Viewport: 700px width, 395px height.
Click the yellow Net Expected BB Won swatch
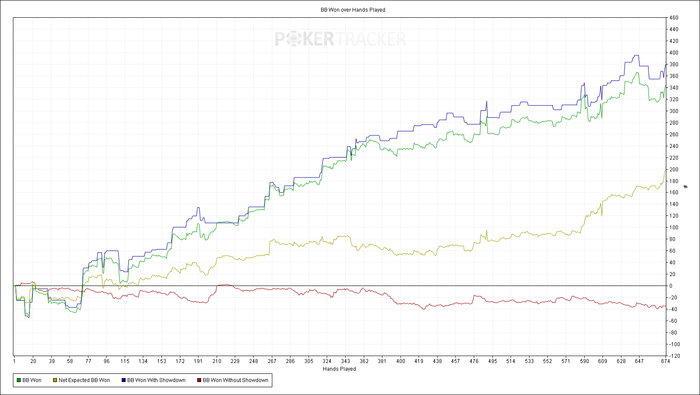pos(55,380)
